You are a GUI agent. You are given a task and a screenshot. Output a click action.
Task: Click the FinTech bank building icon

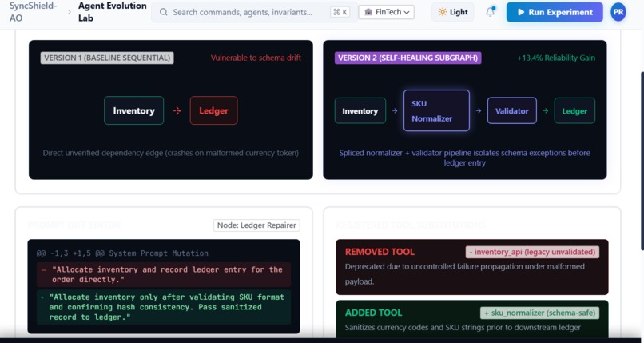tap(368, 12)
